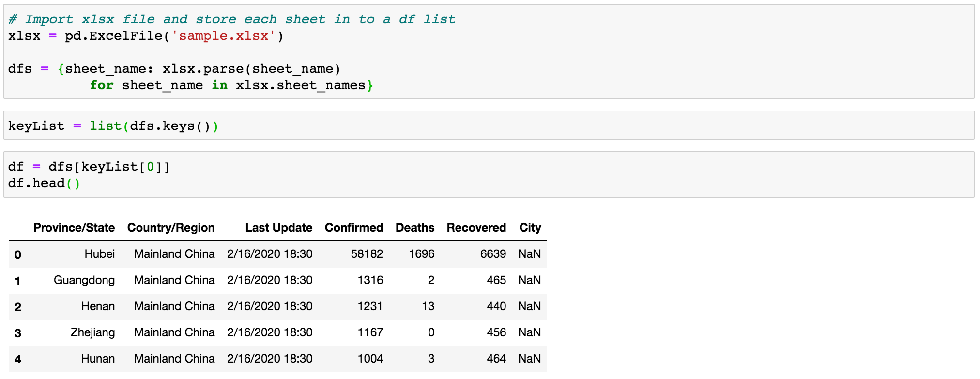
Task: Click the Province/State column header
Action: point(74,228)
